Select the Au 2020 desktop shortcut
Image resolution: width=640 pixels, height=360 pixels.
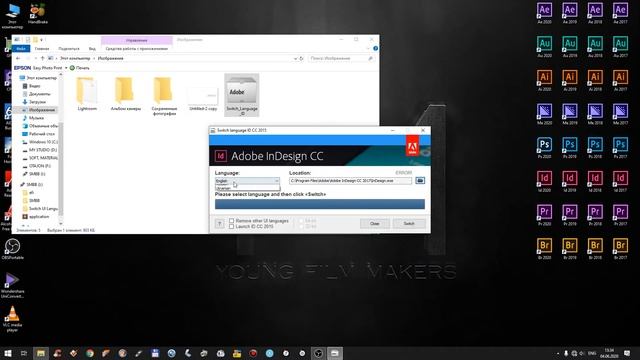coord(544,47)
